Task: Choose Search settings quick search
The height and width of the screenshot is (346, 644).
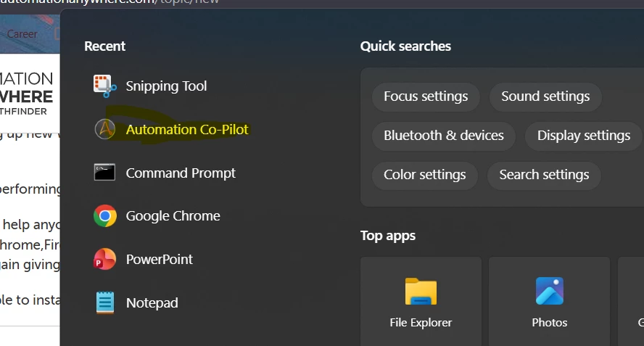Action: (x=544, y=175)
